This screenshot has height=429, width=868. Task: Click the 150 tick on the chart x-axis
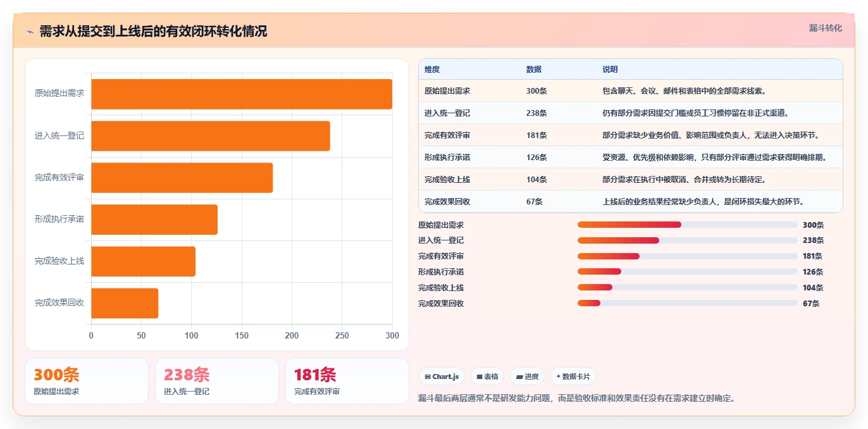[242, 335]
